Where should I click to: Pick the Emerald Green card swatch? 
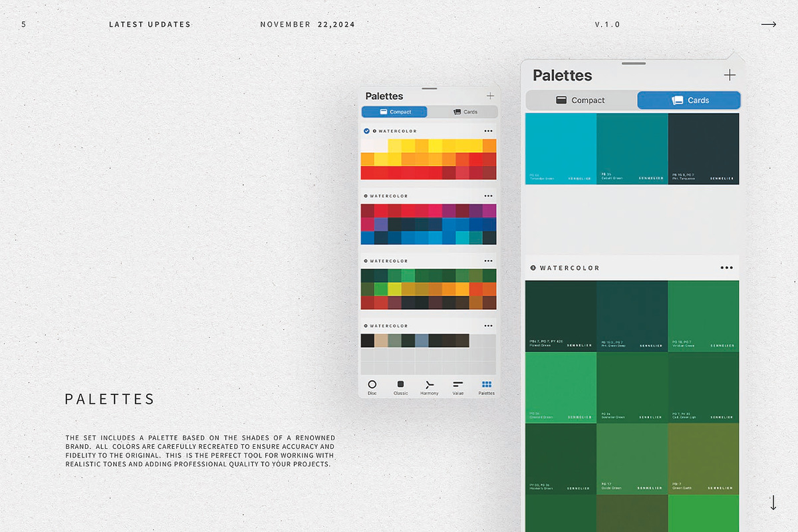561,387
